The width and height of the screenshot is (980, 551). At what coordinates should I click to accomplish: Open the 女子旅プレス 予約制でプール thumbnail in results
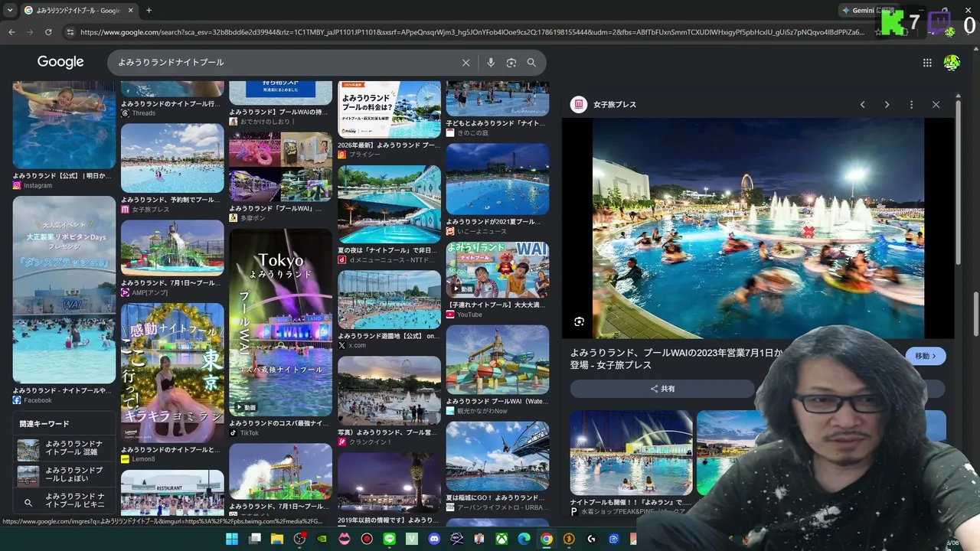tap(172, 158)
